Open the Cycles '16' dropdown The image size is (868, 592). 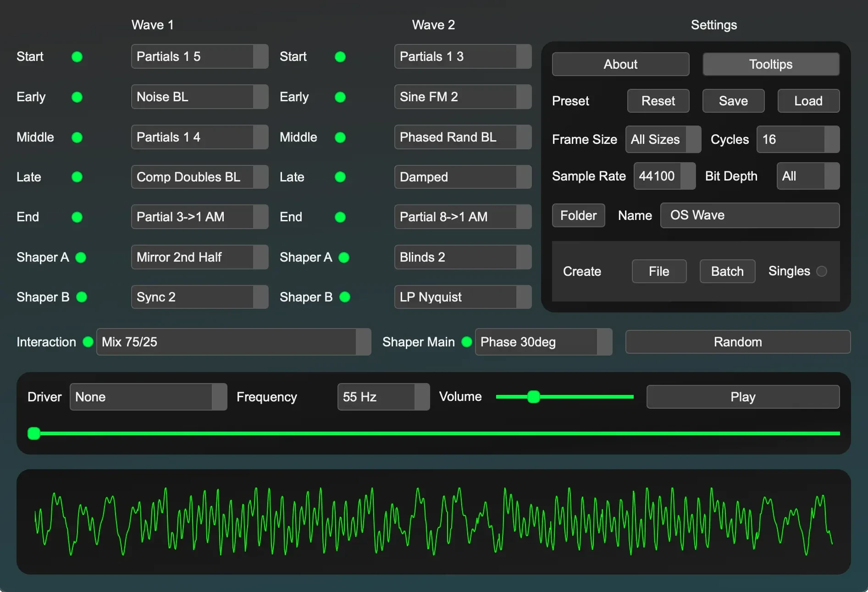[x=798, y=139]
